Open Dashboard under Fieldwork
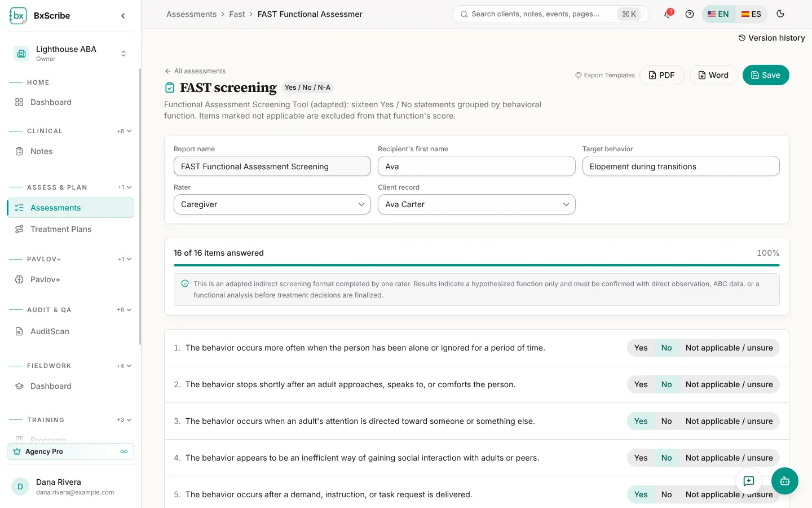The image size is (812, 508). tap(70, 386)
